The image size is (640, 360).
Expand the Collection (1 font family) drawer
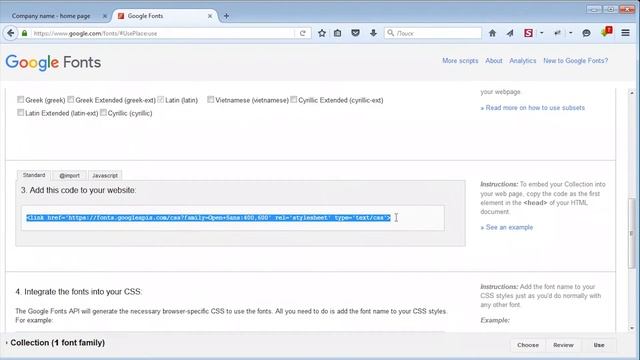56,343
